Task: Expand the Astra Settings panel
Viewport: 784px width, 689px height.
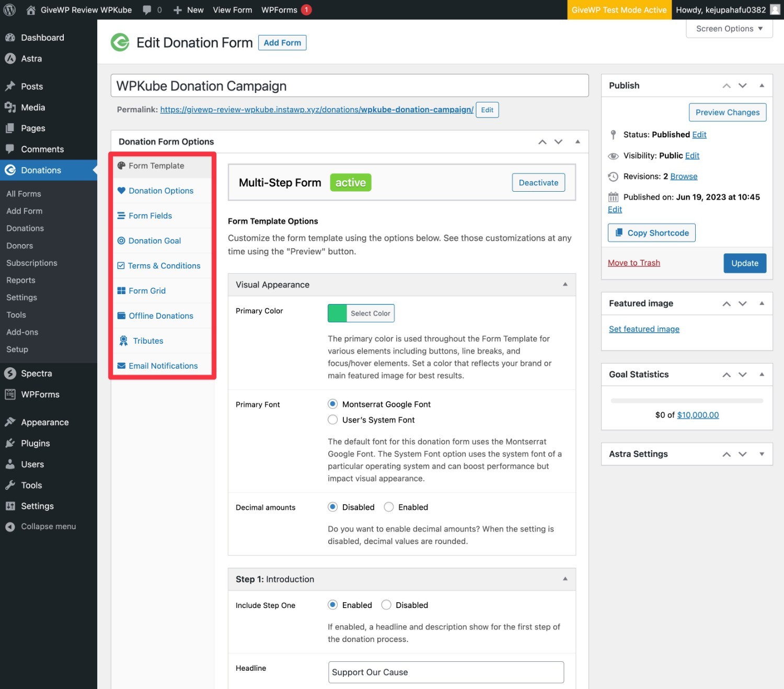Action: pos(762,454)
